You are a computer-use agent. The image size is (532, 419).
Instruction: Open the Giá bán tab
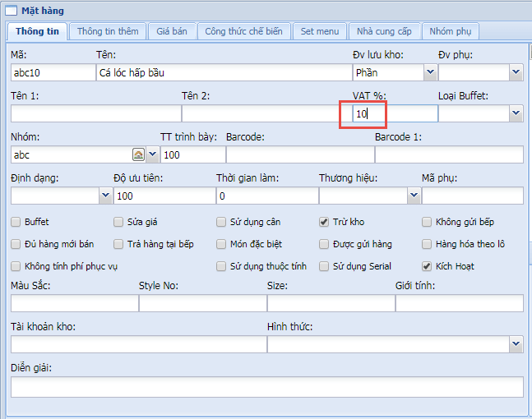[172, 31]
